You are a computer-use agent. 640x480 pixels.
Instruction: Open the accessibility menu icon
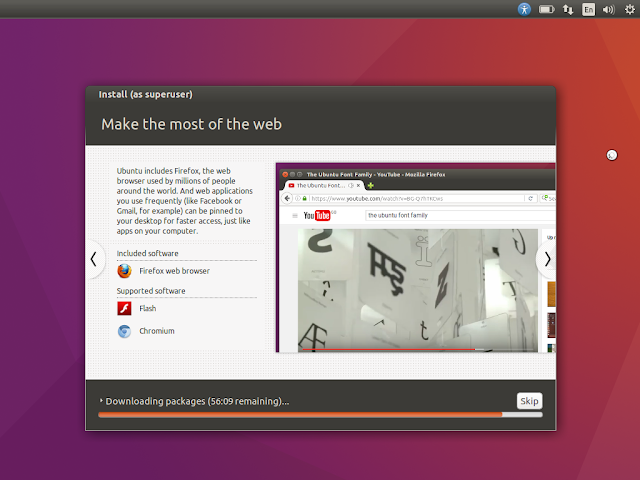point(524,9)
